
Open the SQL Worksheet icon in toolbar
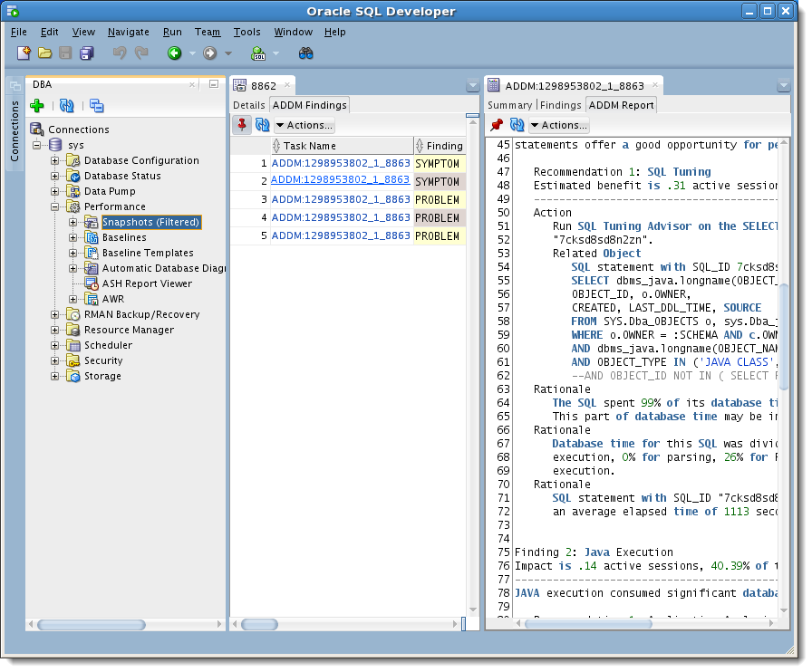coord(258,53)
